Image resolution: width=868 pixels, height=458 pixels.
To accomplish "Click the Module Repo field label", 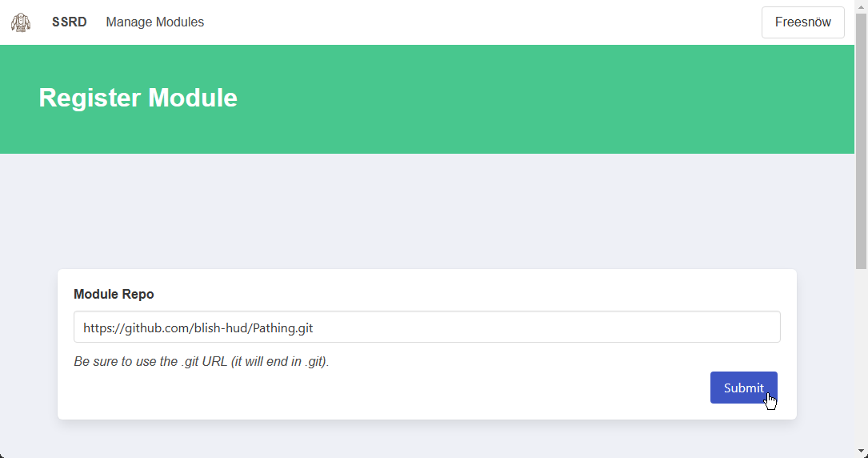I will point(114,294).
